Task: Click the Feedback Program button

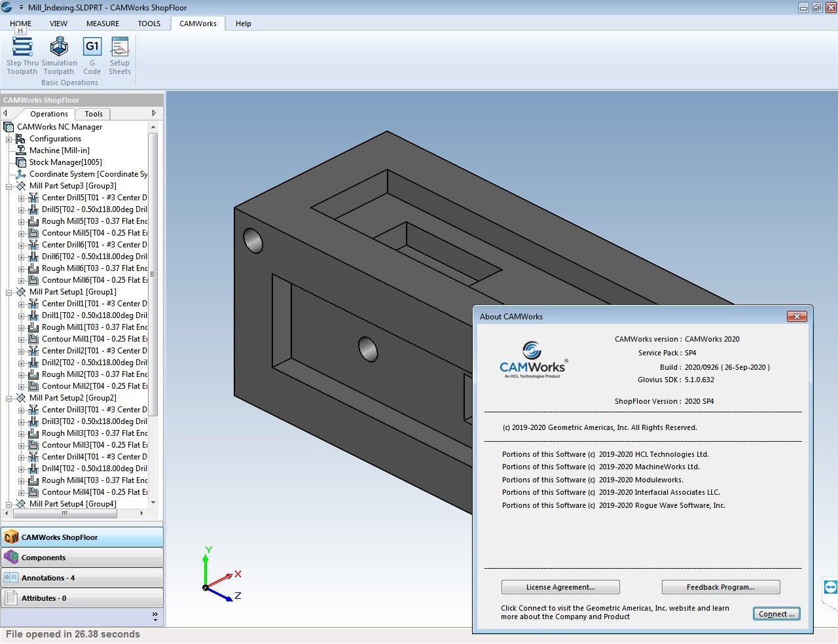Action: click(721, 587)
